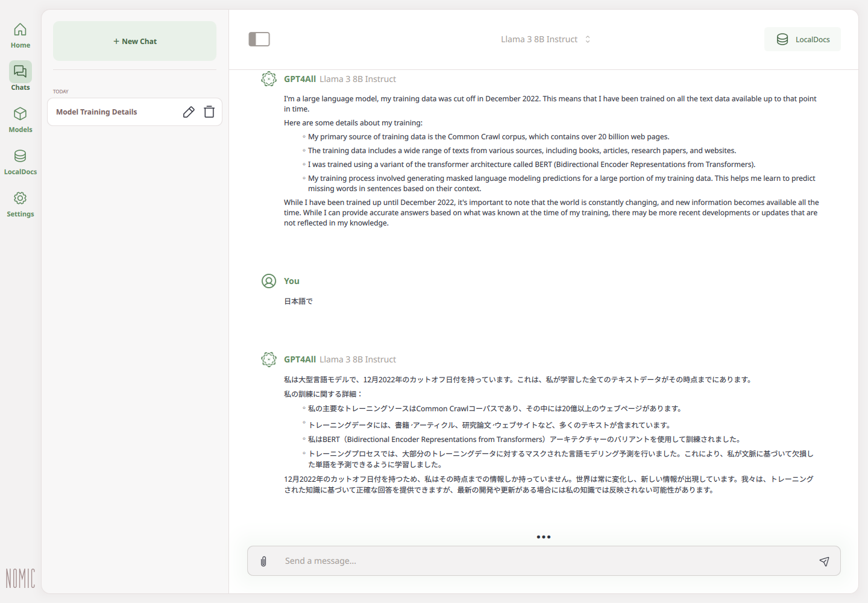Open LocalDocs from the left sidebar
This screenshot has width=868, height=603.
pyautogui.click(x=20, y=162)
